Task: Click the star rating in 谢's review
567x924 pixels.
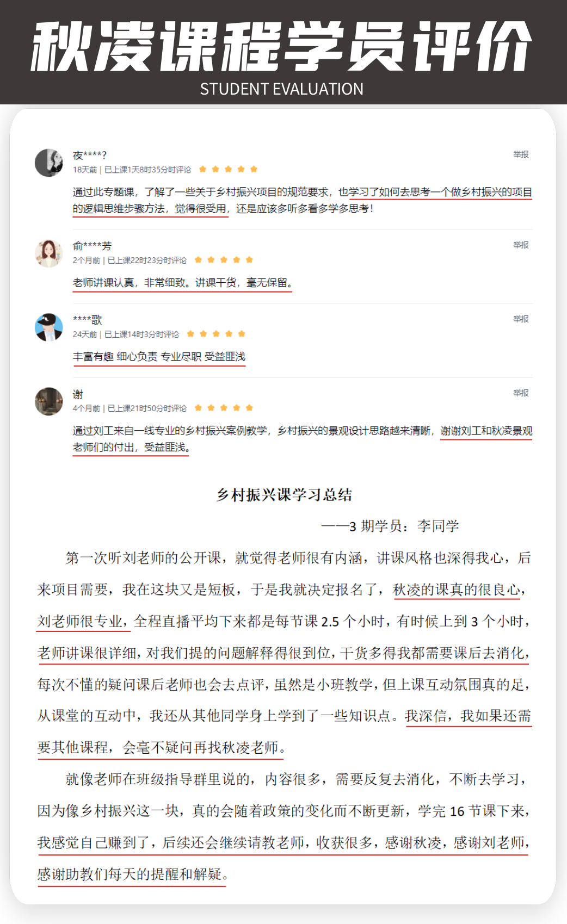Action: pos(224,408)
